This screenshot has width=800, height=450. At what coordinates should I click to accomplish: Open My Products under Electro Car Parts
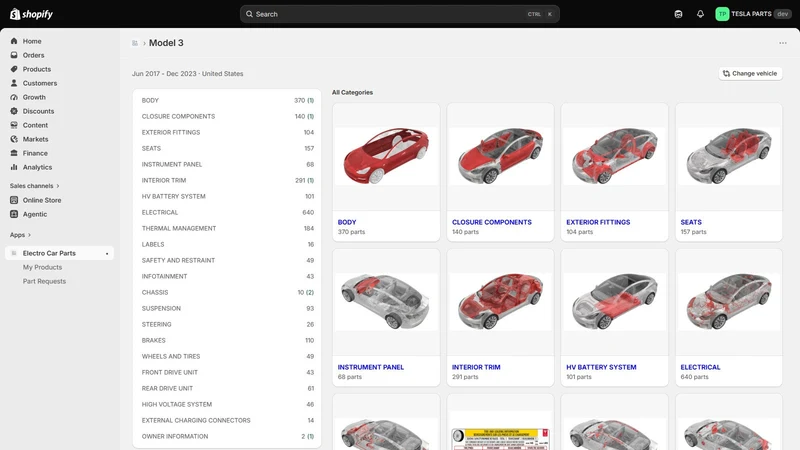click(42, 267)
